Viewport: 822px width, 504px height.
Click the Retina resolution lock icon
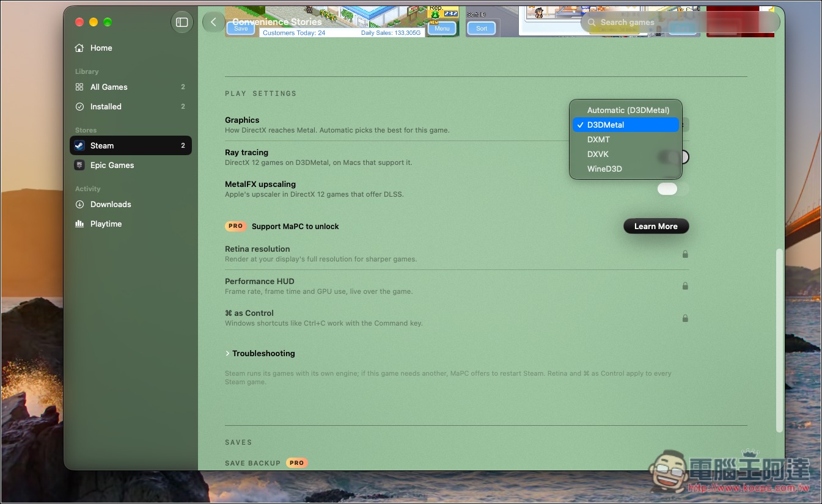pyautogui.click(x=685, y=254)
